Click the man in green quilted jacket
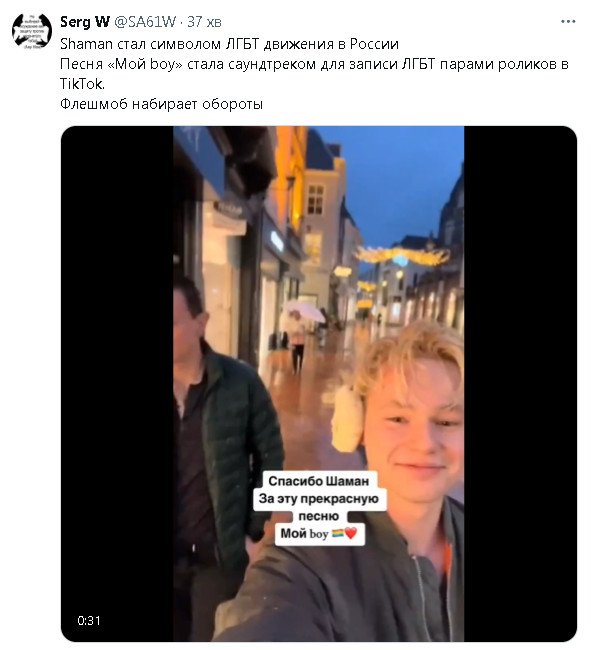 [x=223, y=448]
